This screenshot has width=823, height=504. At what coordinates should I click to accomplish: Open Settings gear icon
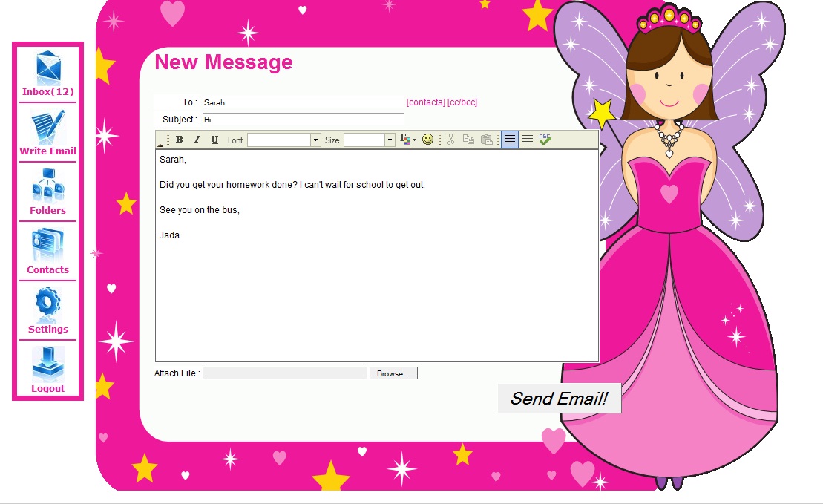(47, 307)
